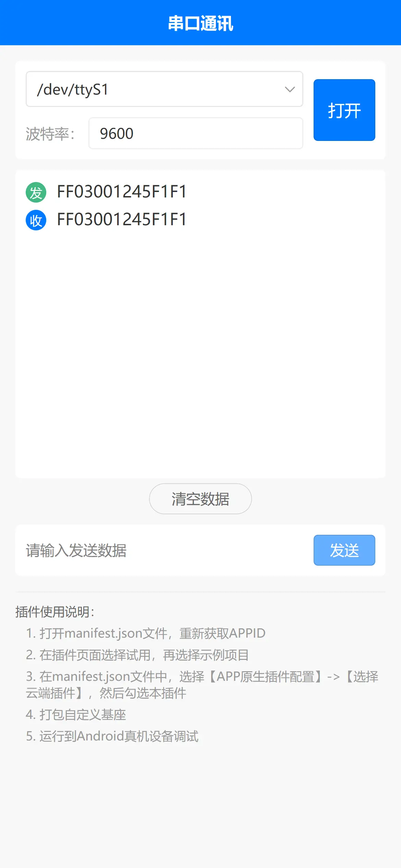401x868 pixels.
Task: Click the blue 打开 button to open port
Action: tap(344, 110)
